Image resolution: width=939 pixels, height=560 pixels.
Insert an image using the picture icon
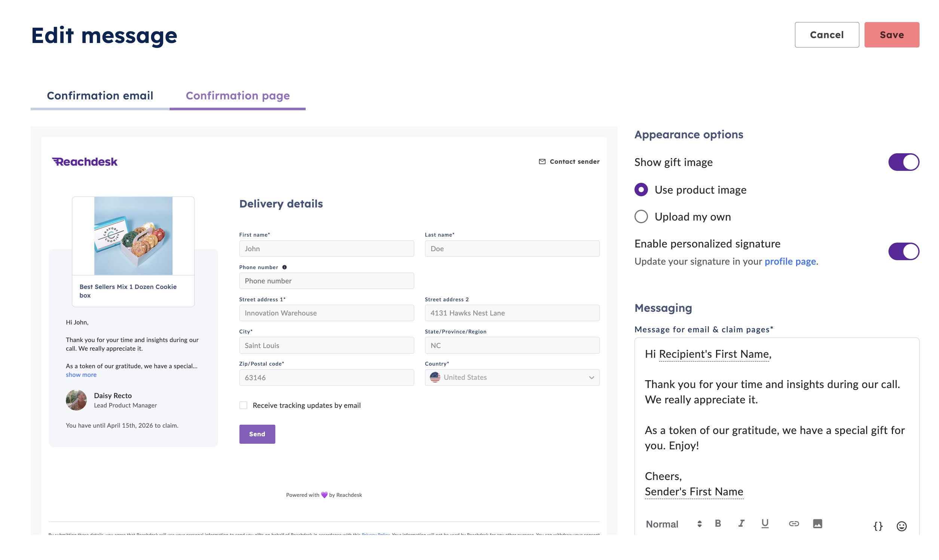pyautogui.click(x=817, y=523)
